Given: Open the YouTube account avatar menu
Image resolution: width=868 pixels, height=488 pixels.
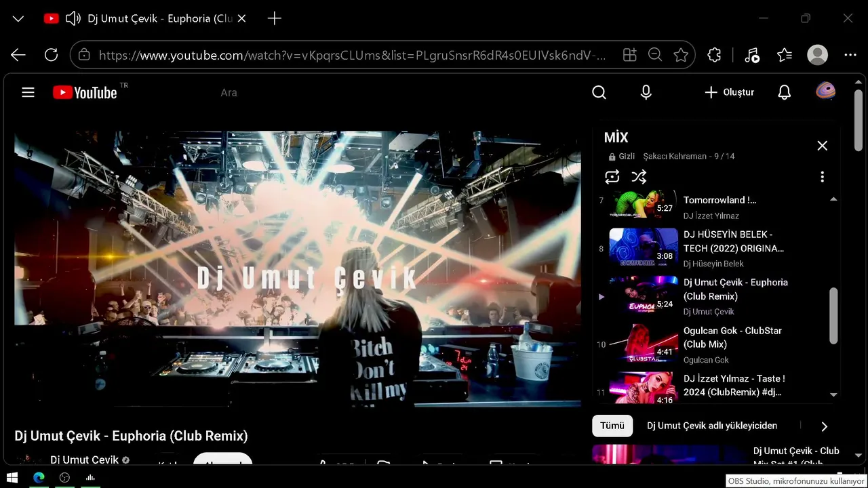Looking at the screenshot, I should [x=825, y=91].
